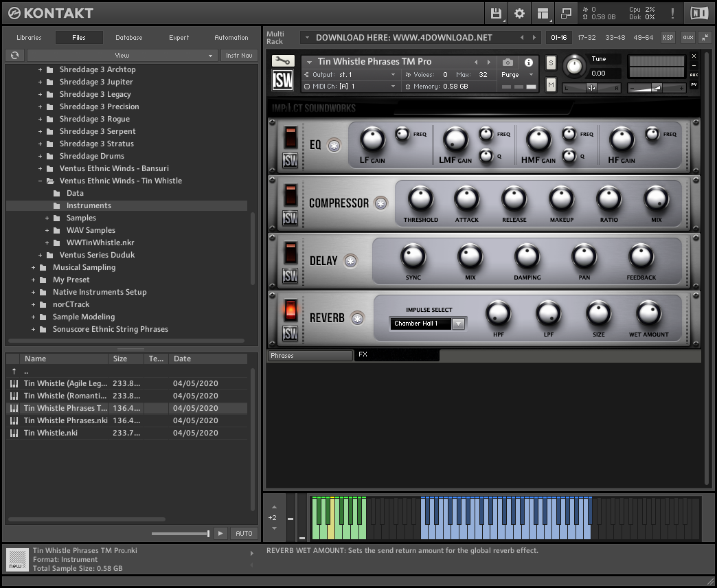Switch to the Expert tab
Viewport: 717px width, 588px height.
pyautogui.click(x=179, y=38)
